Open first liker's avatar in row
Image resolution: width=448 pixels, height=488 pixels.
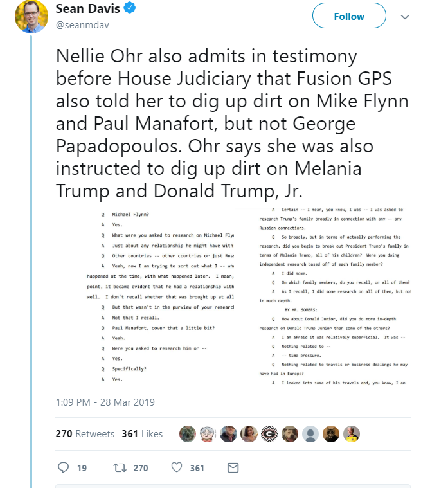coord(187,434)
